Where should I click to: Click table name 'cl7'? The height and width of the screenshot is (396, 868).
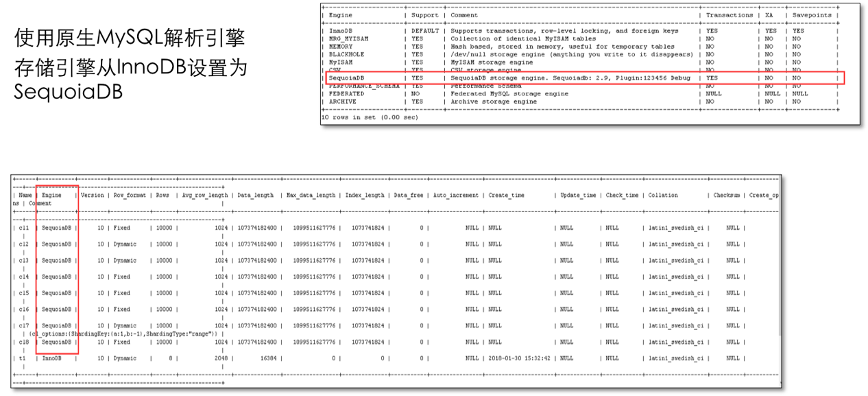click(x=24, y=325)
